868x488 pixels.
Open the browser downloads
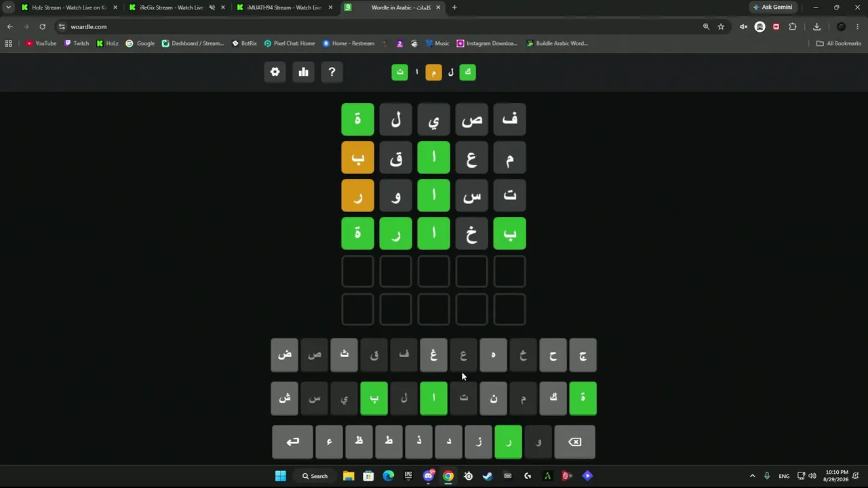coord(816,26)
